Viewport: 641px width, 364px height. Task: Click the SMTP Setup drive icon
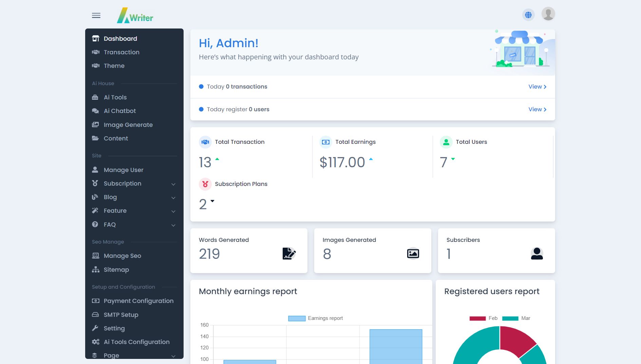(x=95, y=315)
